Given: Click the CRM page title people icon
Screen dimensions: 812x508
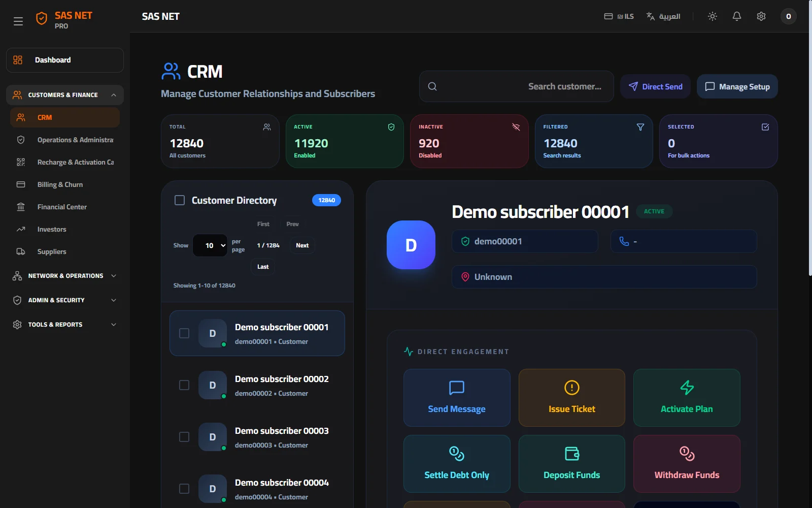Looking at the screenshot, I should [x=171, y=71].
